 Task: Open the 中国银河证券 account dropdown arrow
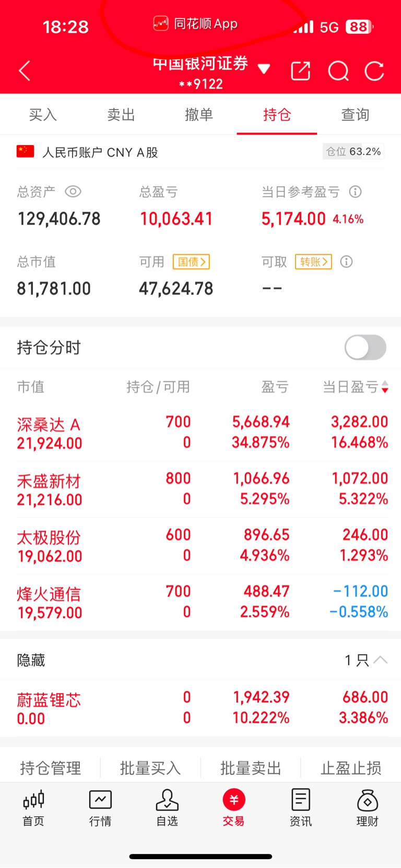coord(264,69)
